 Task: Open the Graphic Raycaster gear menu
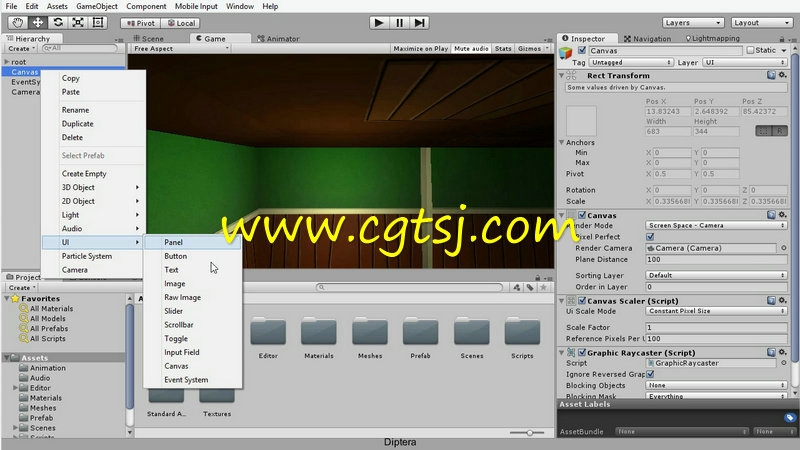coord(783,352)
